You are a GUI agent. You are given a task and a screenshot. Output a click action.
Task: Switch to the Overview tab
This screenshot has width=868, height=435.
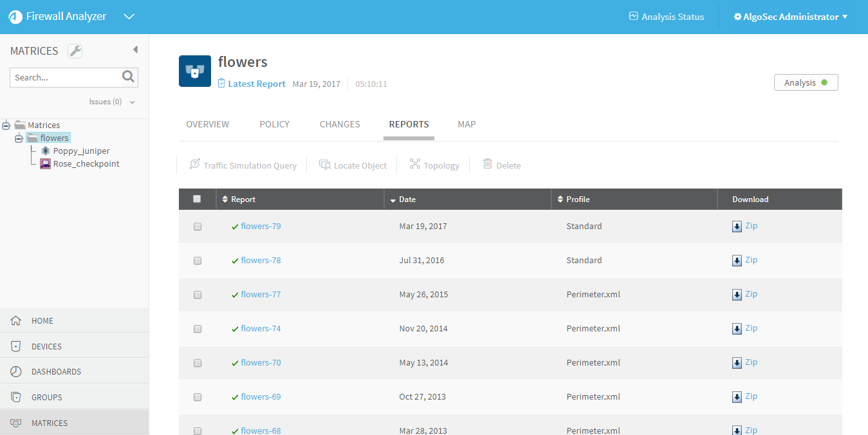tap(207, 124)
